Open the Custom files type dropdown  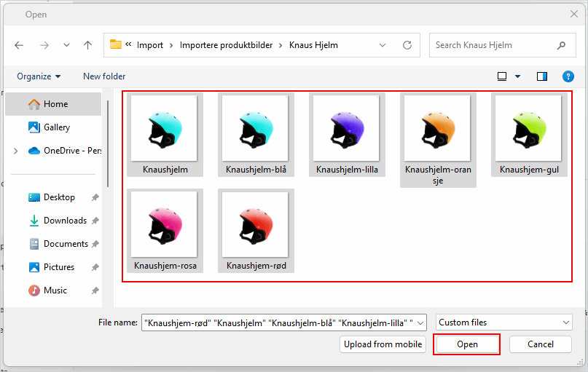coord(504,322)
